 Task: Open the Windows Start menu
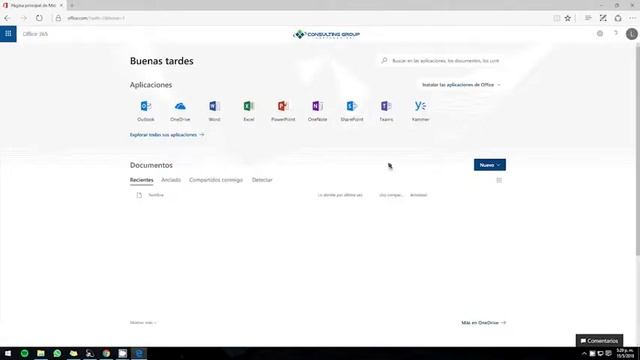click(x=8, y=353)
